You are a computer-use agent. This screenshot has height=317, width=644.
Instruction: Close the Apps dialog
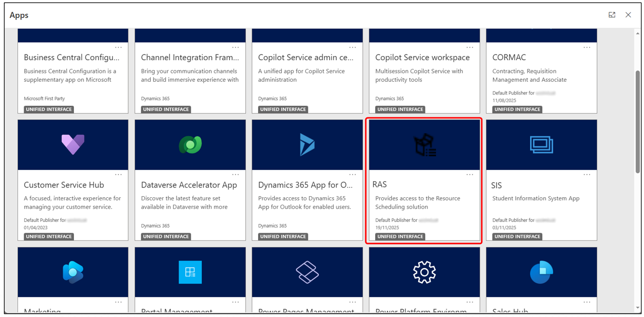point(628,15)
